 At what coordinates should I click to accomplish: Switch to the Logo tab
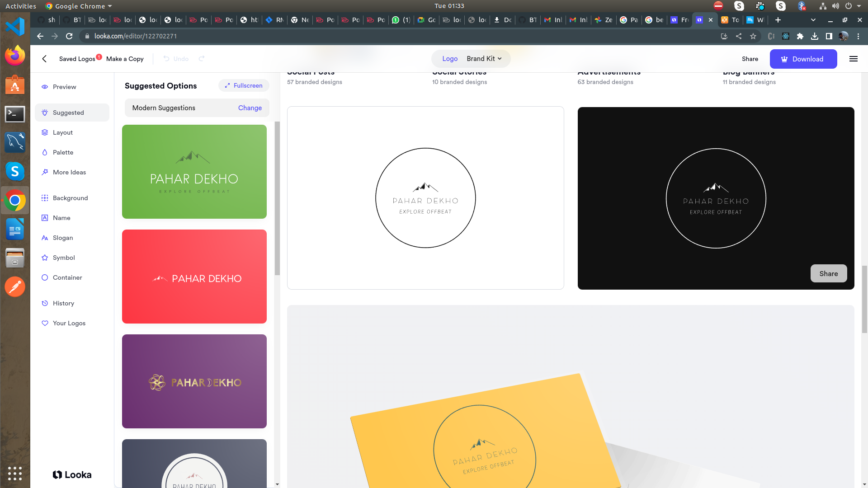450,59
